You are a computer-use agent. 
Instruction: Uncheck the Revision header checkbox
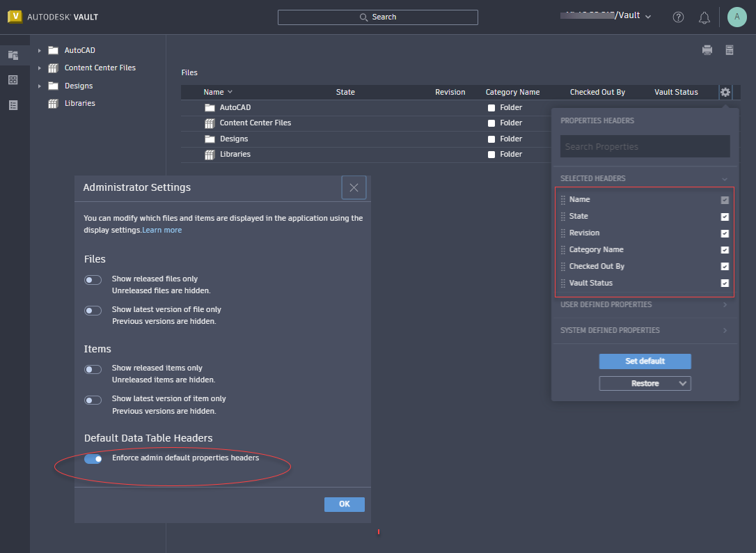coord(724,233)
